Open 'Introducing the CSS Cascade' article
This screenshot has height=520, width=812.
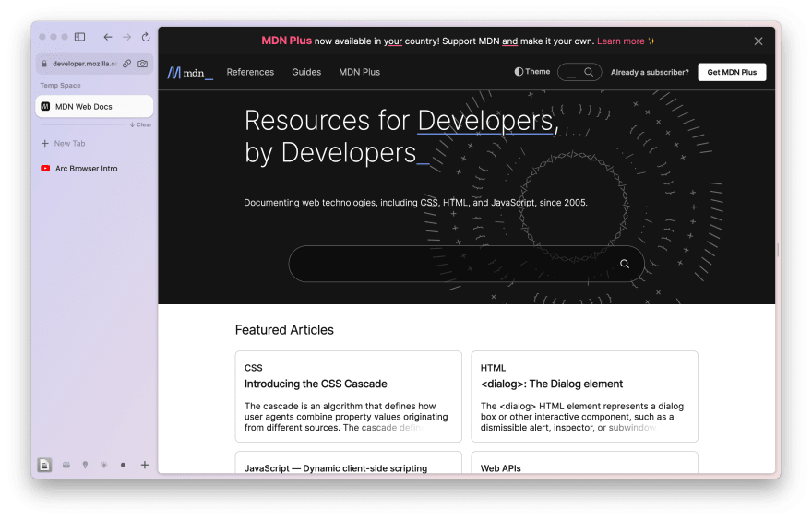(x=316, y=384)
